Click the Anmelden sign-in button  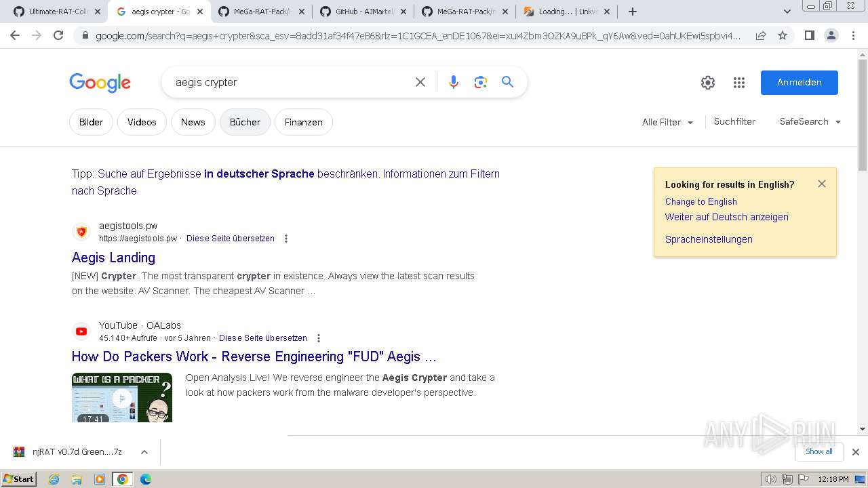(799, 83)
